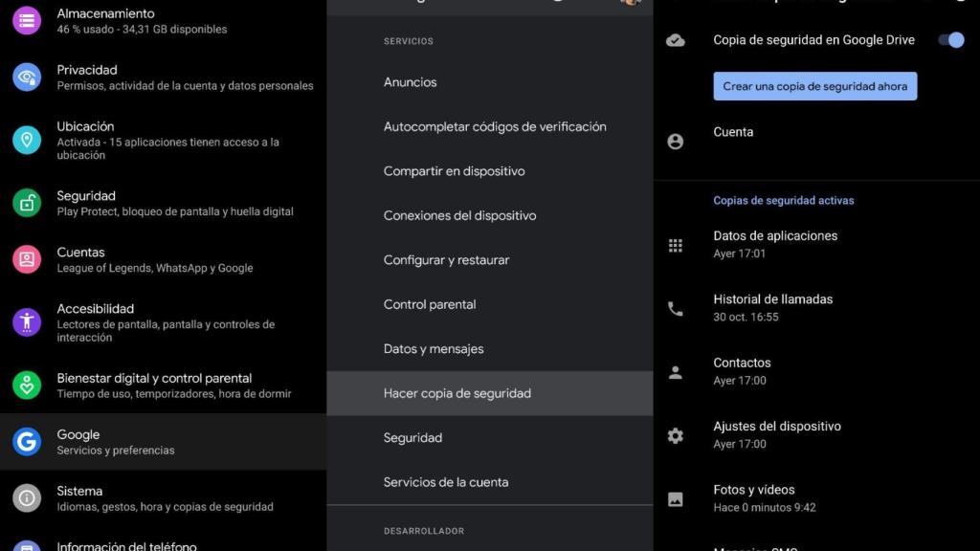Open Autocompletar códigos de verificación
The image size is (980, 551).
(495, 126)
